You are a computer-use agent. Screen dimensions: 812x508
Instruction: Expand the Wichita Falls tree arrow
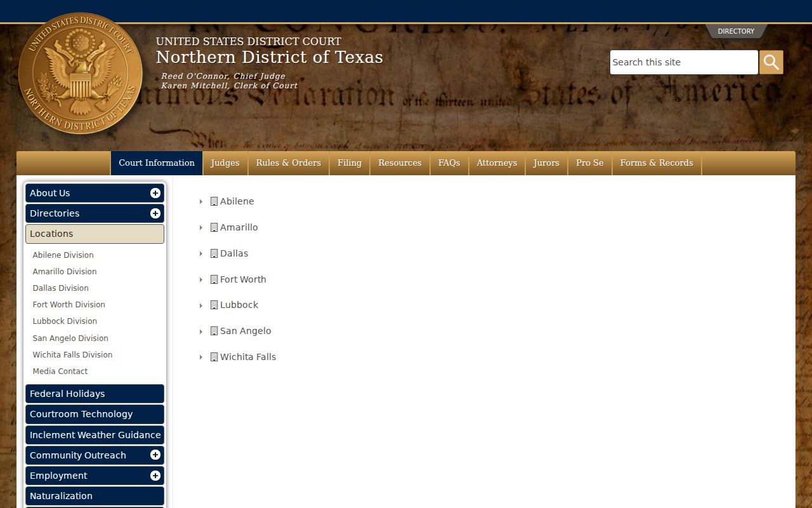pos(201,358)
